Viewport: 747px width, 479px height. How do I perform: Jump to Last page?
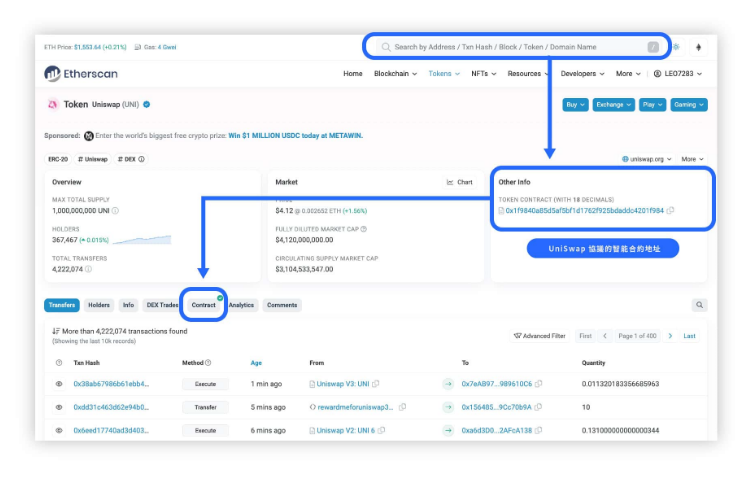click(689, 336)
